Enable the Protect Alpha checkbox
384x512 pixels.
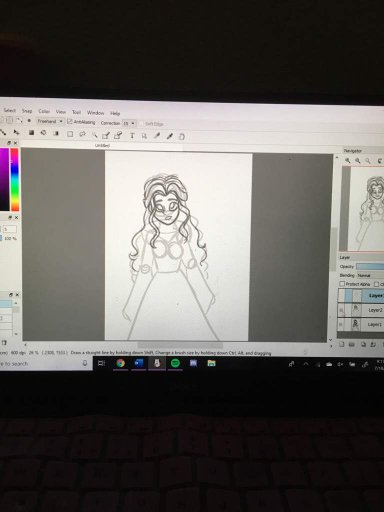click(342, 284)
